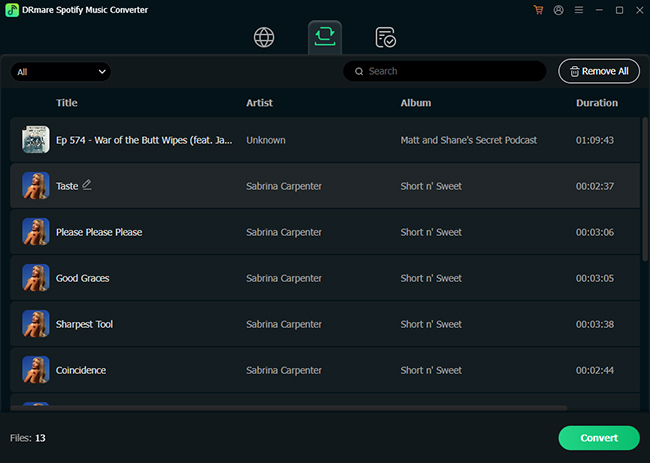Click the Sharpest Tool album cover

coord(36,324)
